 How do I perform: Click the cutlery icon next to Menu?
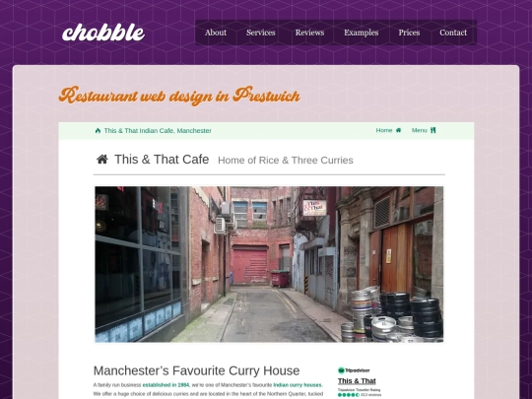[x=432, y=130]
